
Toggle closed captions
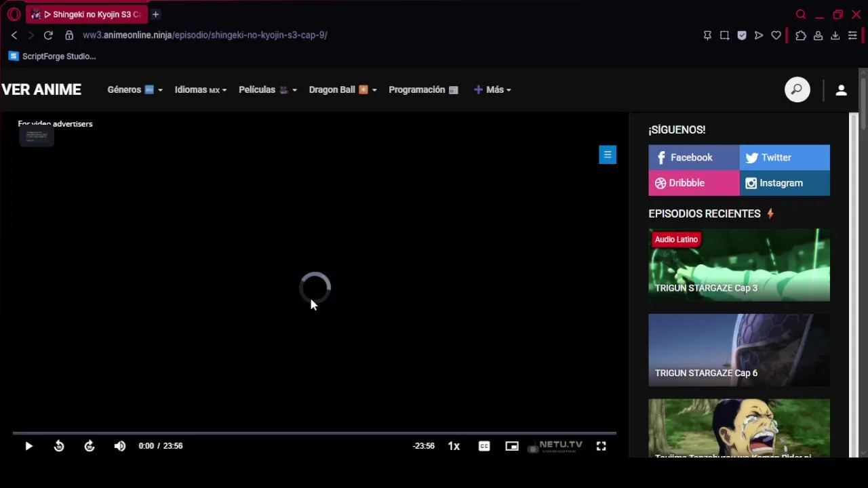(x=484, y=446)
